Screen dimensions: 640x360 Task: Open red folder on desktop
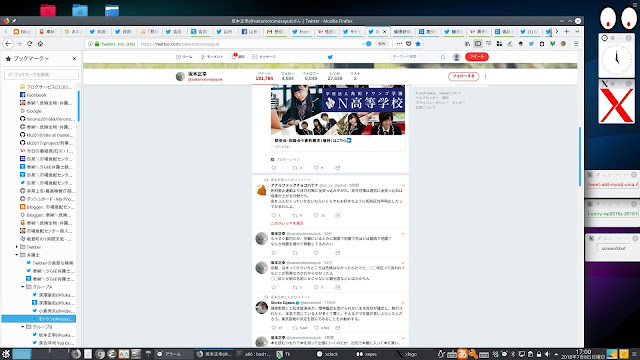point(48,10)
